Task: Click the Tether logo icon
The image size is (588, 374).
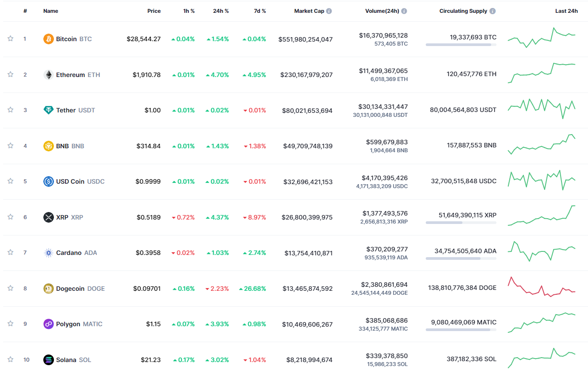Action: tap(48, 110)
